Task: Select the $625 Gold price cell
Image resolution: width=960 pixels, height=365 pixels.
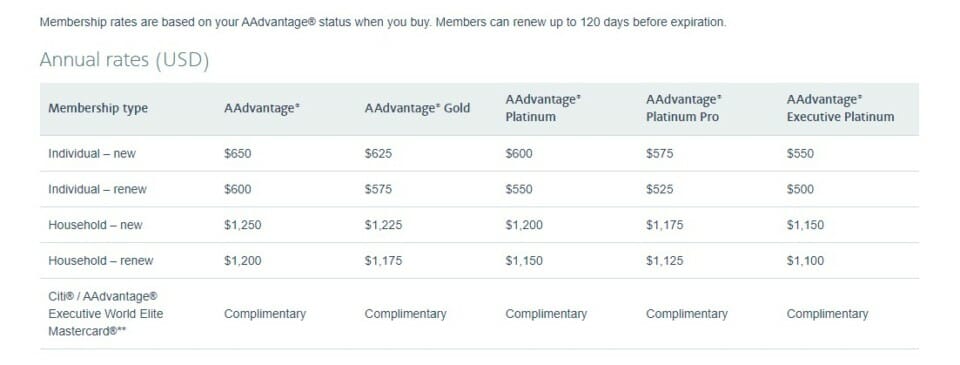Action: (x=378, y=154)
